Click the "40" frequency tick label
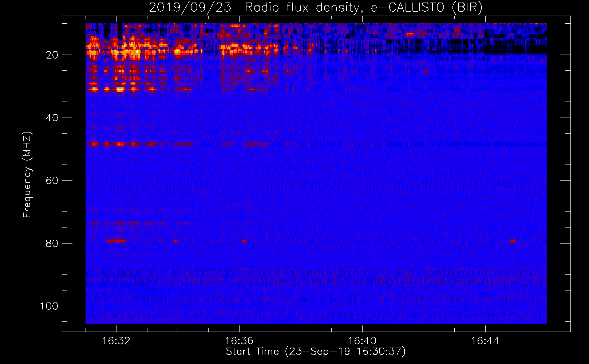 point(52,118)
